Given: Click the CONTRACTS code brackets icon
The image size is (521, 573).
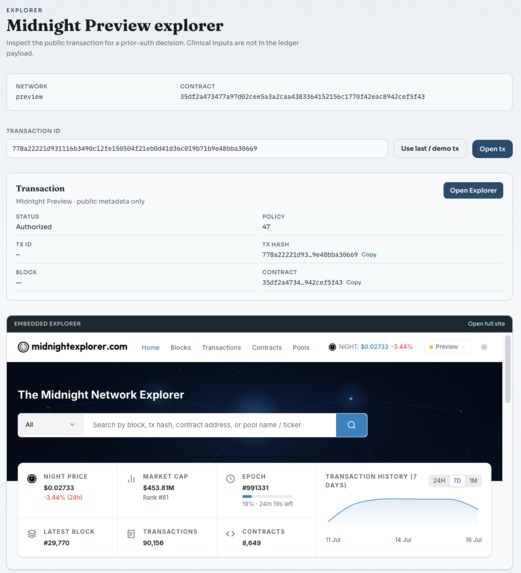Looking at the screenshot, I should pos(230,534).
